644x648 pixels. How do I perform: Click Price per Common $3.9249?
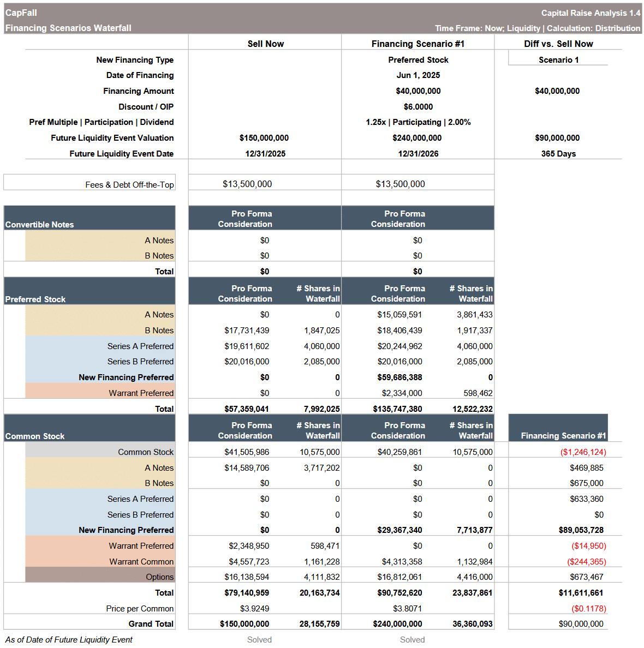[x=254, y=609]
